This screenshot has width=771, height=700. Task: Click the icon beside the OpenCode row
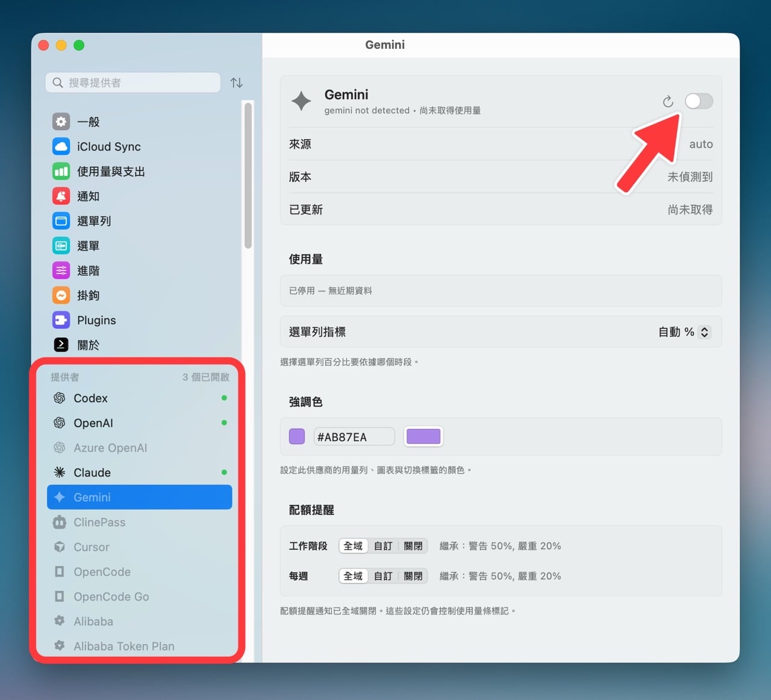coord(59,572)
